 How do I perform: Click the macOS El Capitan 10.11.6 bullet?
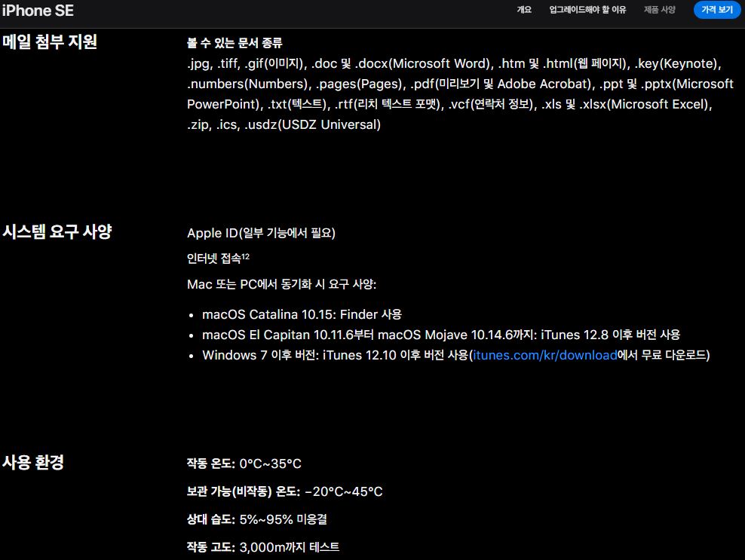441,335
